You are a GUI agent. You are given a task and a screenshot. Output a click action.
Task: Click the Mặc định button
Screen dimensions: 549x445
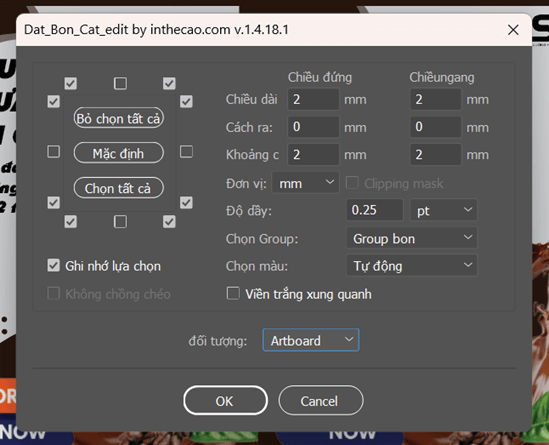pos(119,153)
